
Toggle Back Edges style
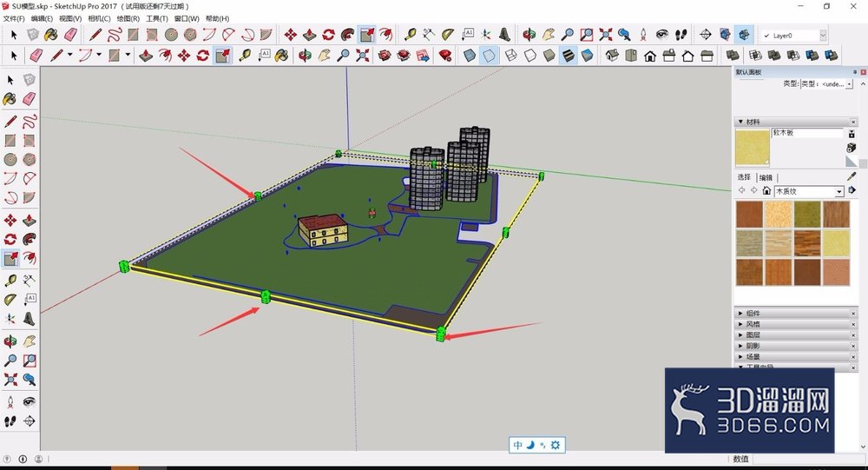488,56
